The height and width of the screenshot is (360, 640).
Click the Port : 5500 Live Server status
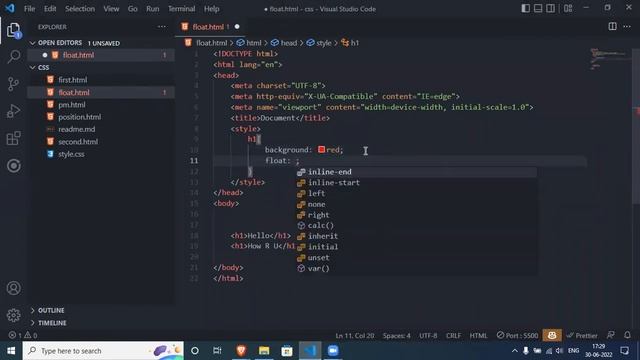click(x=518, y=335)
